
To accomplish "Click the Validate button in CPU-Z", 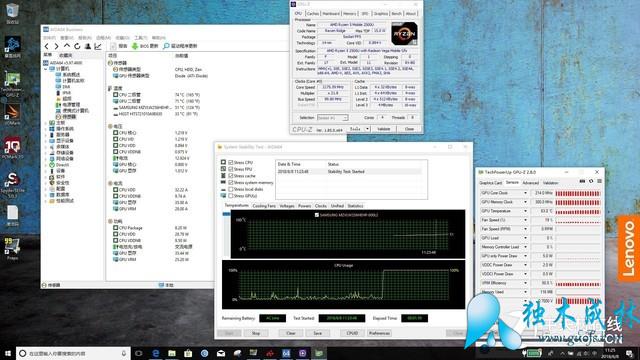I will coord(383,129).
